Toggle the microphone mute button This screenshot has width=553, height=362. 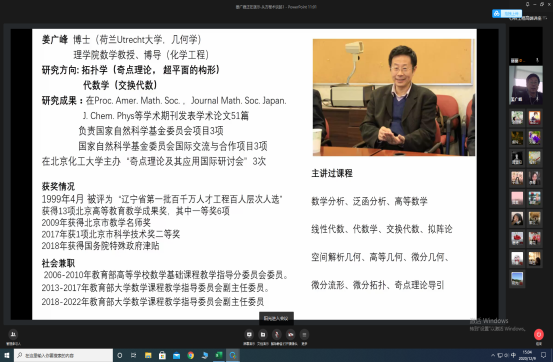pos(277,334)
